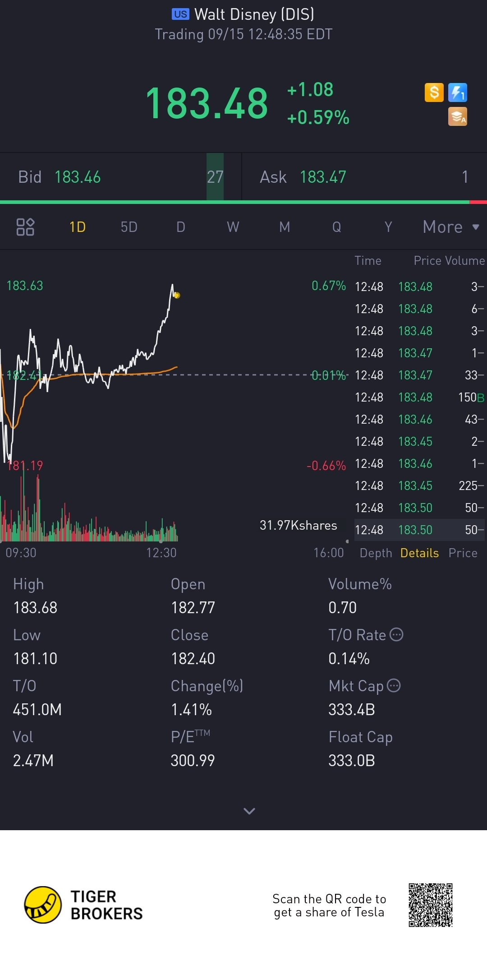Open the More timeframe dropdown
487x980 pixels.
(x=450, y=227)
